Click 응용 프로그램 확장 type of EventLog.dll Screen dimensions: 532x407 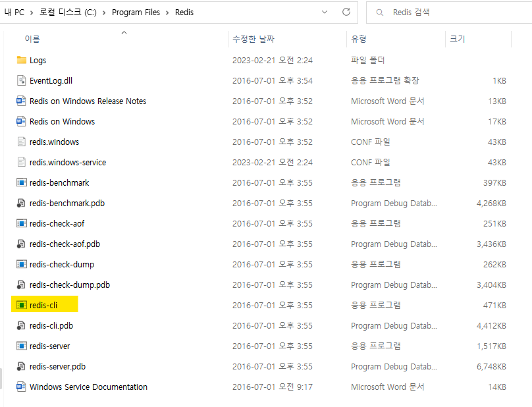click(x=385, y=80)
